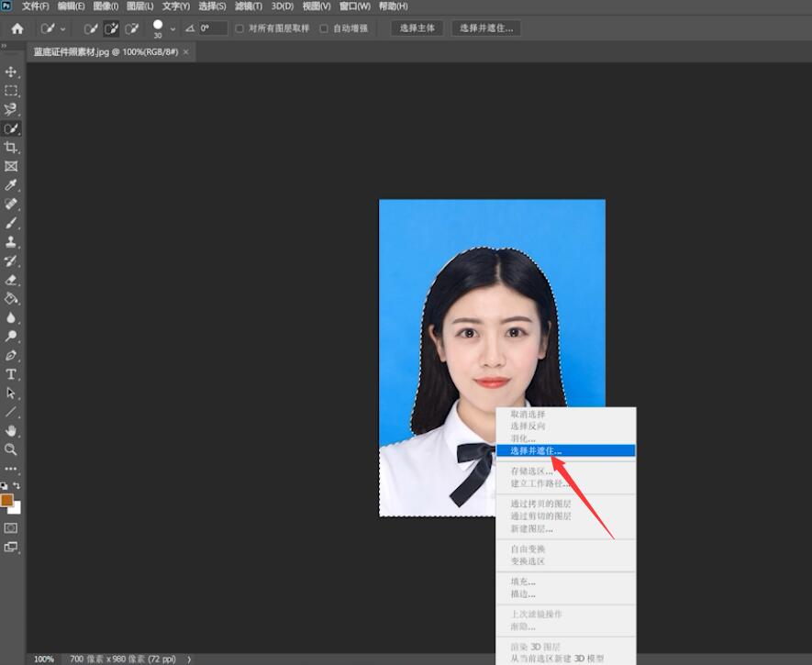Select the Horizontal Type tool
This screenshot has height=665, width=812.
[x=11, y=374]
